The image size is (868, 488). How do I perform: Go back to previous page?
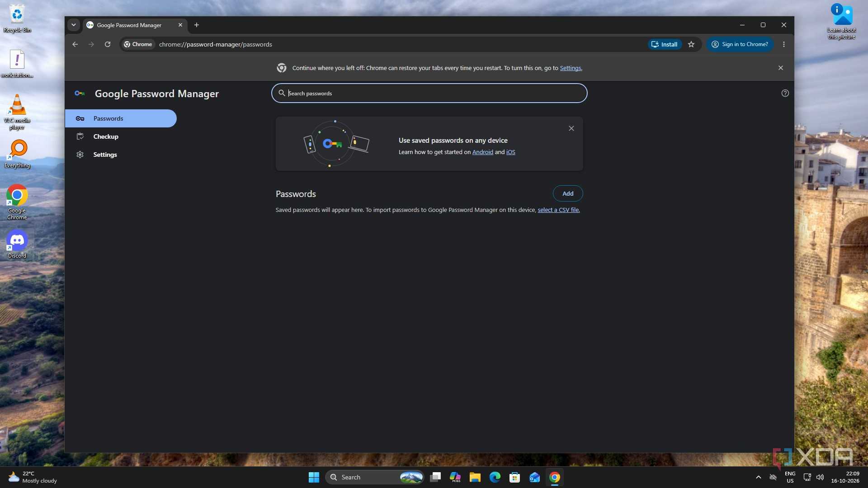pos(75,44)
